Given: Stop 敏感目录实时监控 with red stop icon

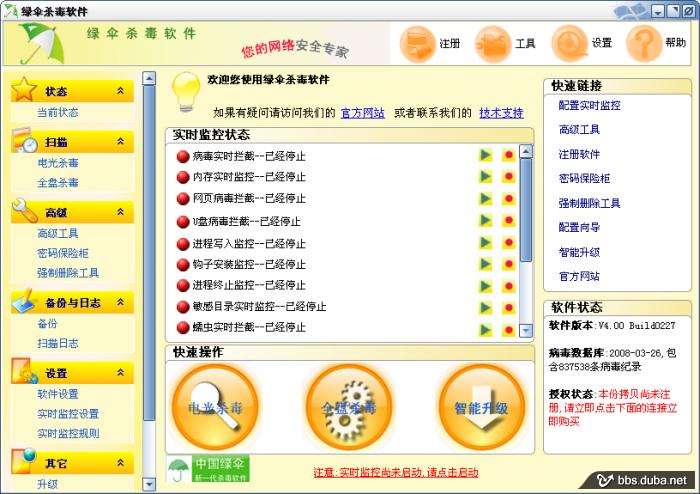Looking at the screenshot, I should [508, 307].
